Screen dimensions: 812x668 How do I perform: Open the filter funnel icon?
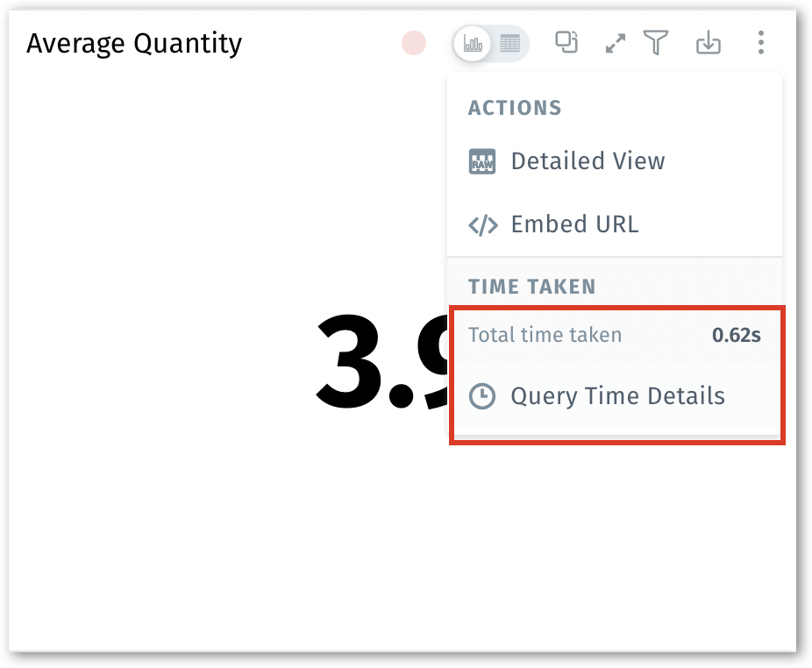click(656, 42)
